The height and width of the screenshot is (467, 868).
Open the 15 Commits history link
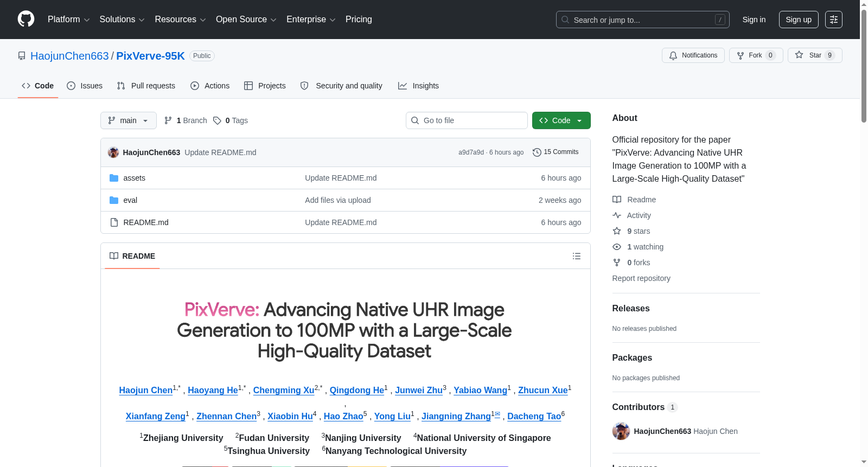tap(556, 152)
